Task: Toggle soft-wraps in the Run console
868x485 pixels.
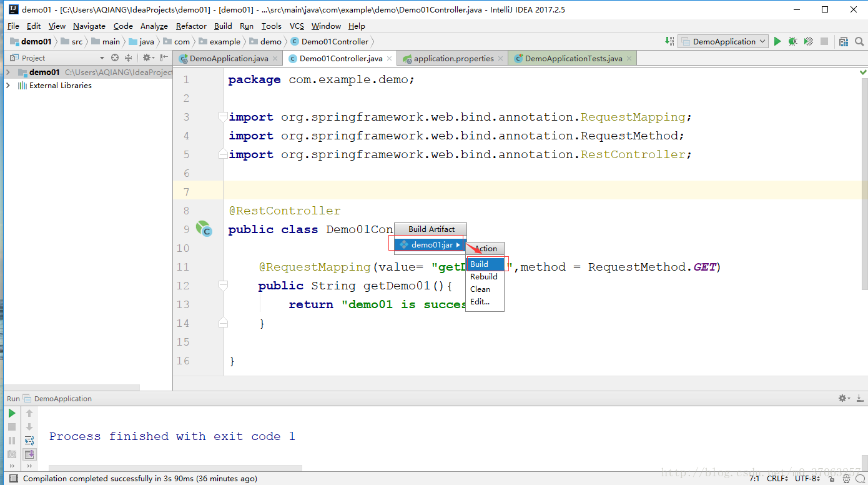Action: (29, 441)
